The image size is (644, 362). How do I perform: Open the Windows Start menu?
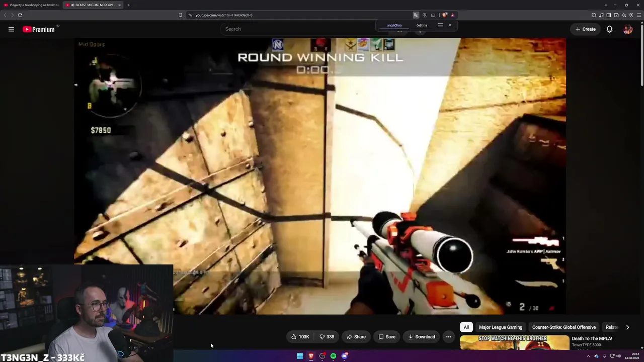(300, 356)
